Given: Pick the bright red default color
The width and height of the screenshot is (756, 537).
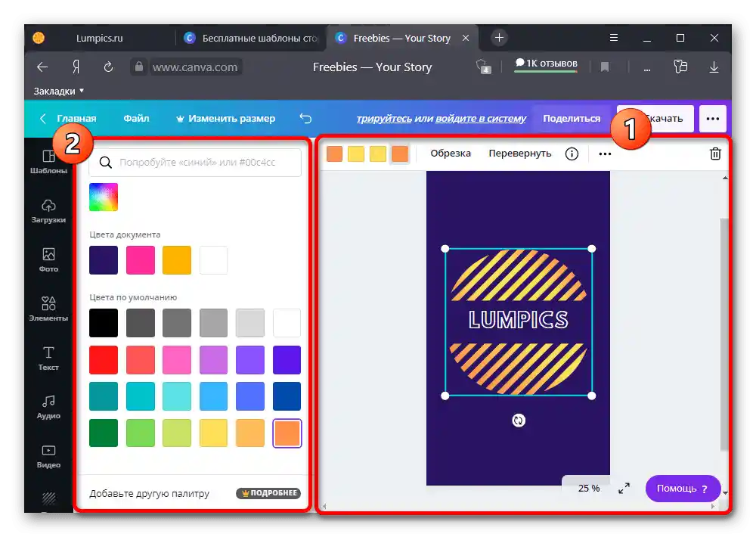Looking at the screenshot, I should point(104,360).
